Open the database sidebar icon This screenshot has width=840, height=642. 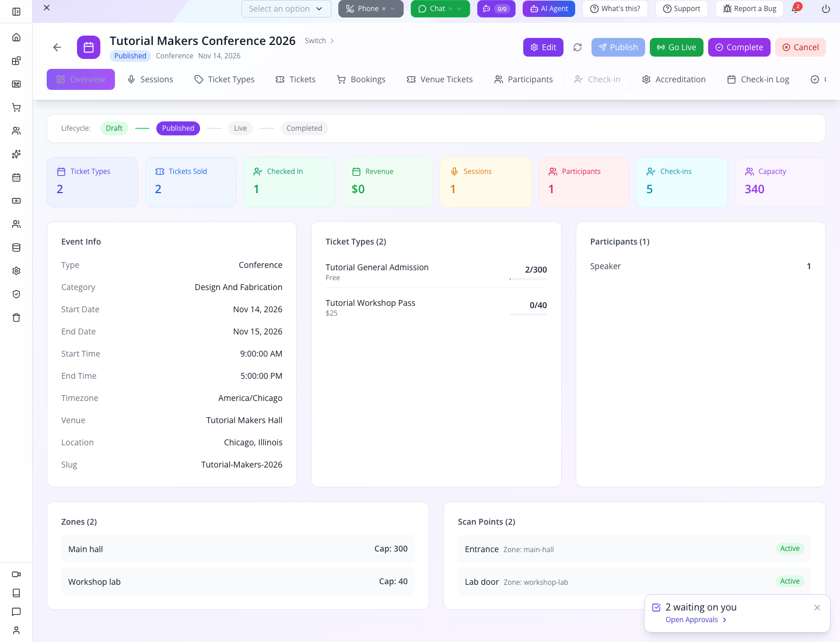16,247
